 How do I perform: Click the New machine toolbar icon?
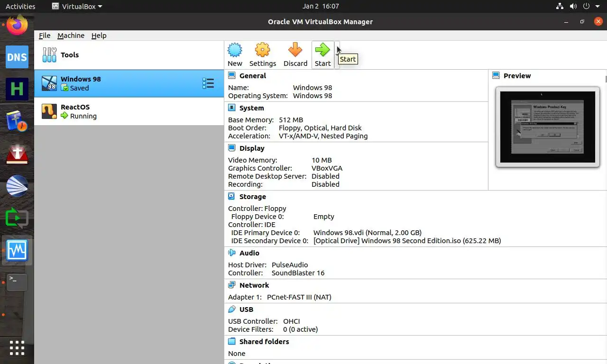pos(235,55)
